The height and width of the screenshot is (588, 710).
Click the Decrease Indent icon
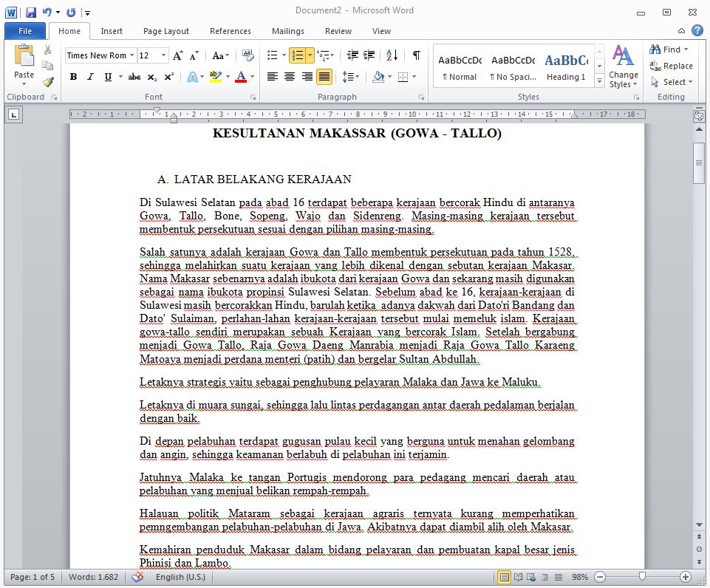pyautogui.click(x=352, y=55)
